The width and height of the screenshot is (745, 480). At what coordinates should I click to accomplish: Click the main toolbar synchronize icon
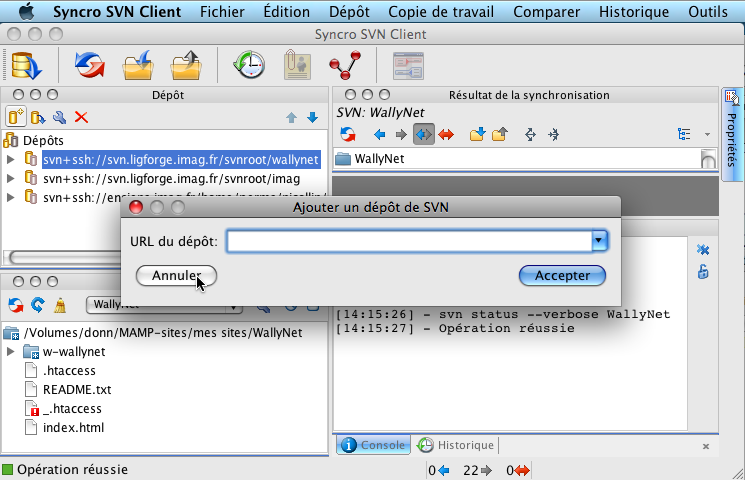[x=90, y=65]
